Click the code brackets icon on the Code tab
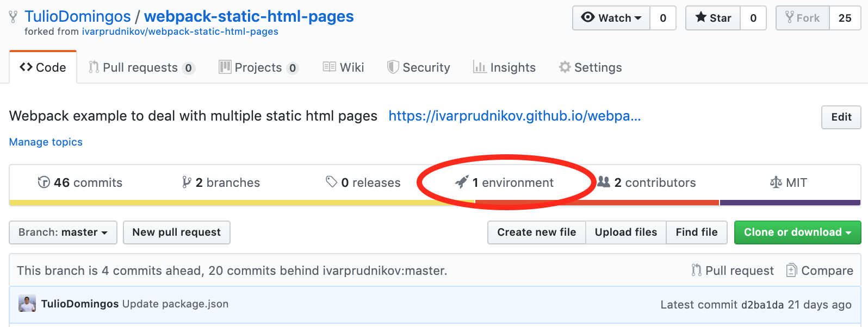 click(26, 67)
